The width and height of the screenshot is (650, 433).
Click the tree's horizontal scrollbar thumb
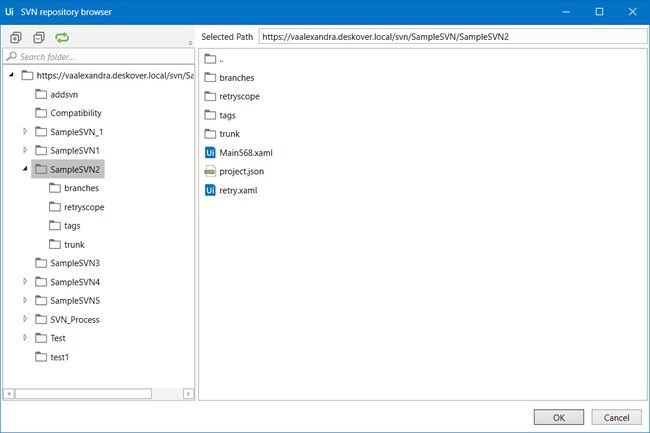pos(83,393)
